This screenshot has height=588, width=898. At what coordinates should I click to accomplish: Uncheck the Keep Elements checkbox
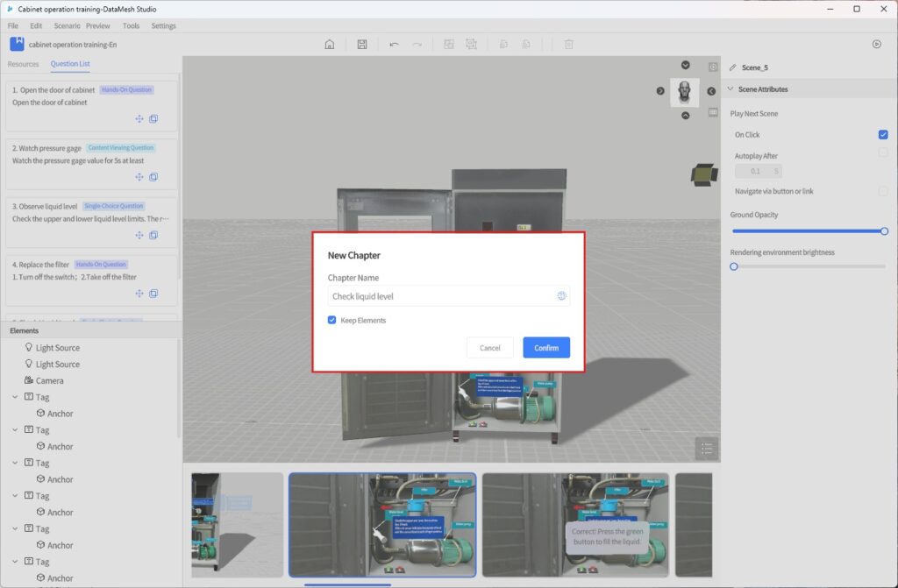332,321
